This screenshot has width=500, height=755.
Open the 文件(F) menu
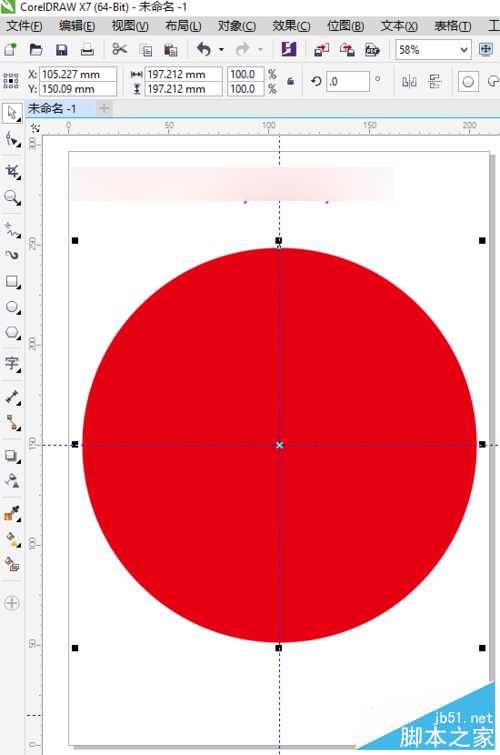click(x=24, y=26)
